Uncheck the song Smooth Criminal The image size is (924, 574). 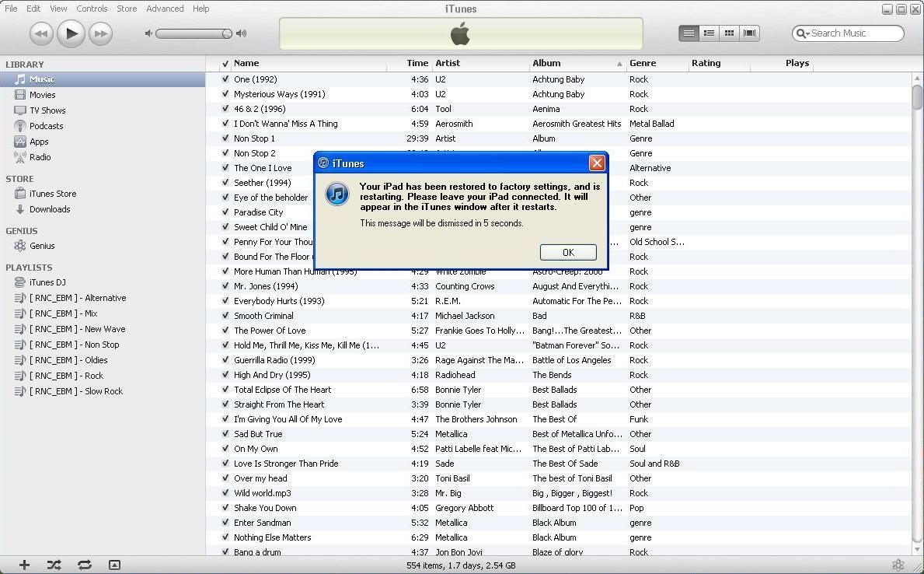tap(225, 316)
